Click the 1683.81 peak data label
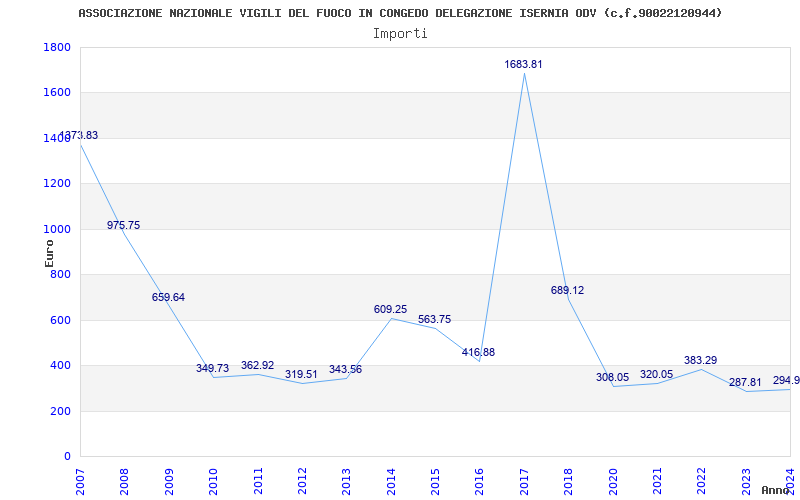This screenshot has height=500, width=800. pos(523,64)
